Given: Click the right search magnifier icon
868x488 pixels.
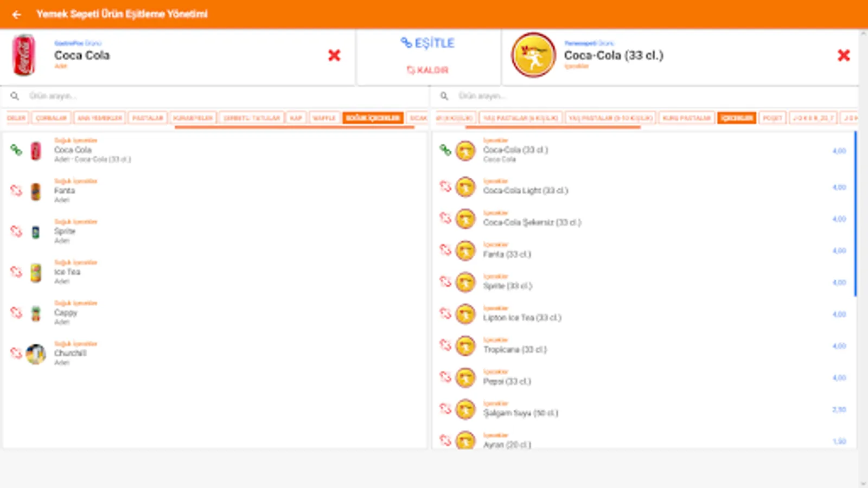Looking at the screenshot, I should pyautogui.click(x=444, y=96).
